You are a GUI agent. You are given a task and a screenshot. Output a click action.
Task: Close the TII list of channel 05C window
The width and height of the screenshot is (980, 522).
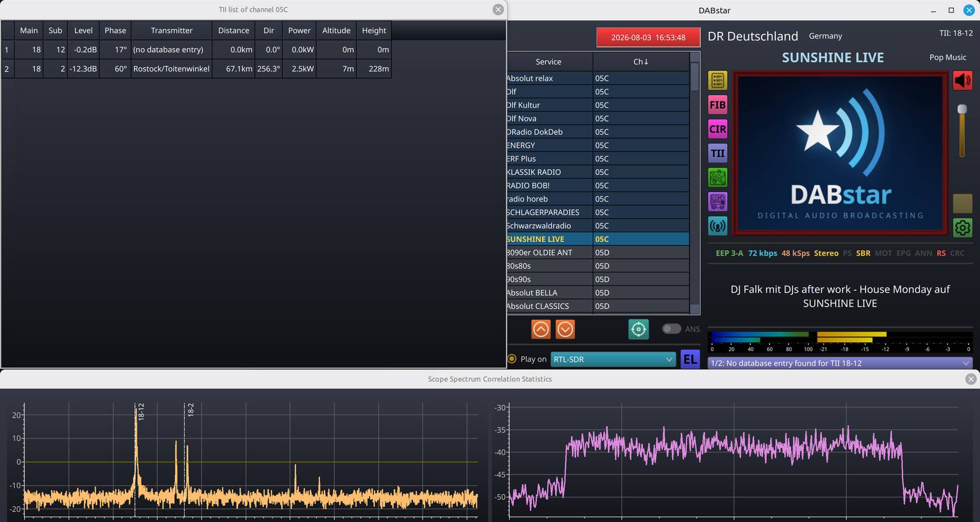tap(498, 10)
